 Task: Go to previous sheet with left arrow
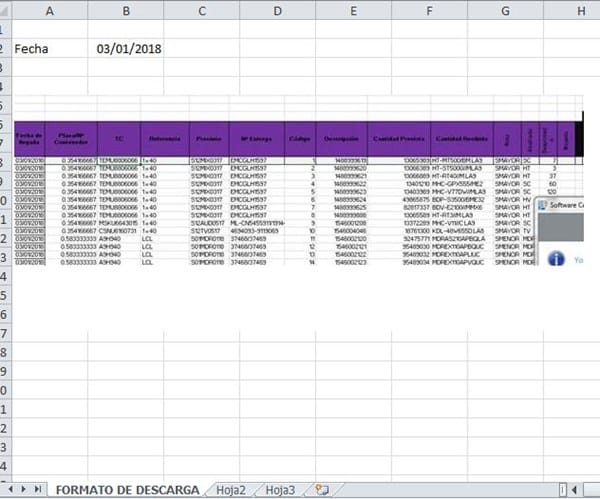click(11, 489)
